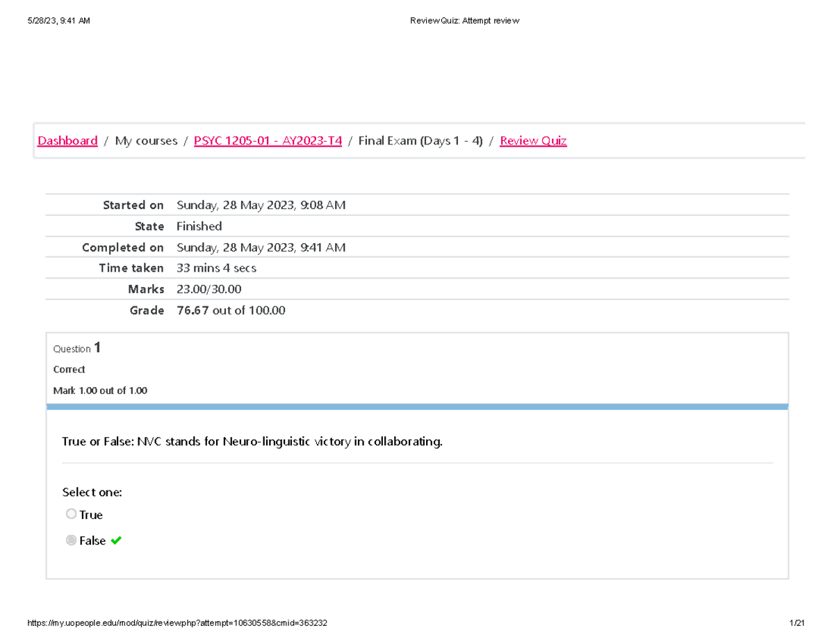Image resolution: width=834 pixels, height=644 pixels.
Task: Click the 1/21 page number indicator
Action: [796, 624]
